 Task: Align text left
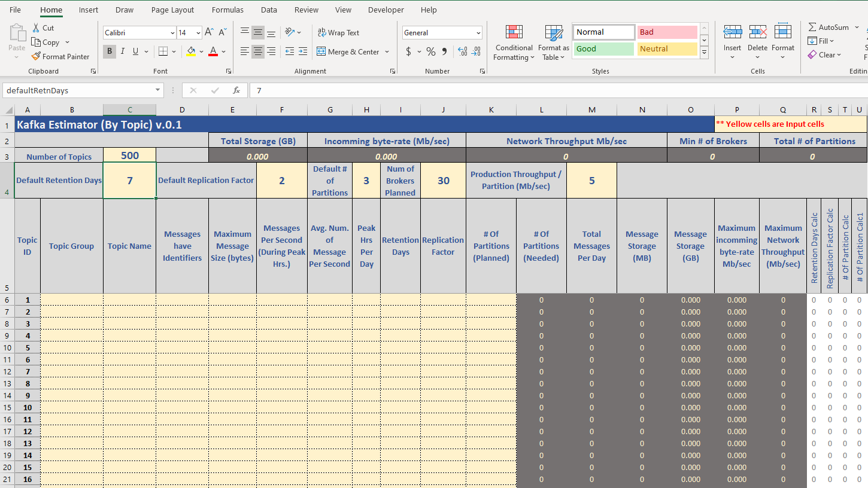click(245, 51)
